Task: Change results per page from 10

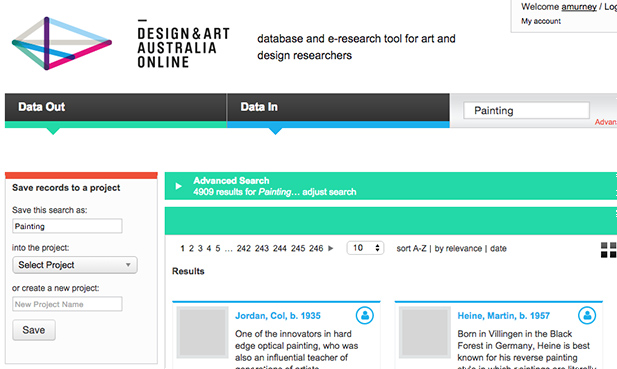Action: [365, 248]
